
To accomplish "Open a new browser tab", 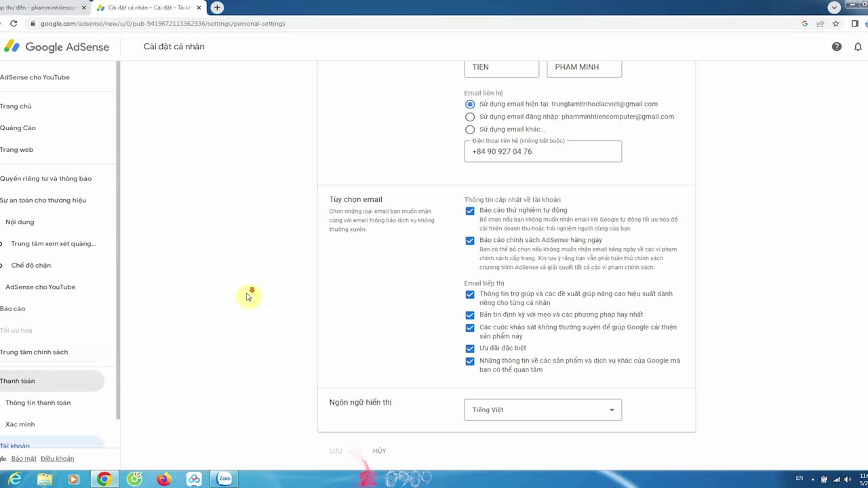I will pos(217,7).
